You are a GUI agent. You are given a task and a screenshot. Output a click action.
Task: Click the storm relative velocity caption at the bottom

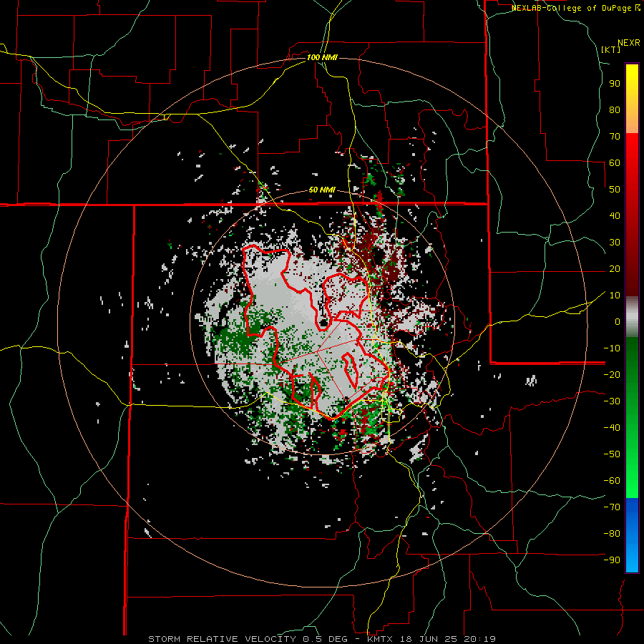[x=322, y=639]
